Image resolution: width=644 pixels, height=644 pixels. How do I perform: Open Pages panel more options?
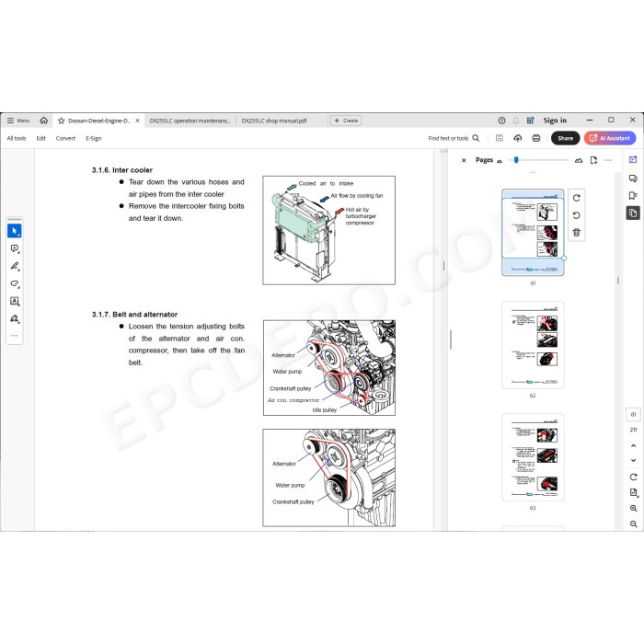(608, 160)
